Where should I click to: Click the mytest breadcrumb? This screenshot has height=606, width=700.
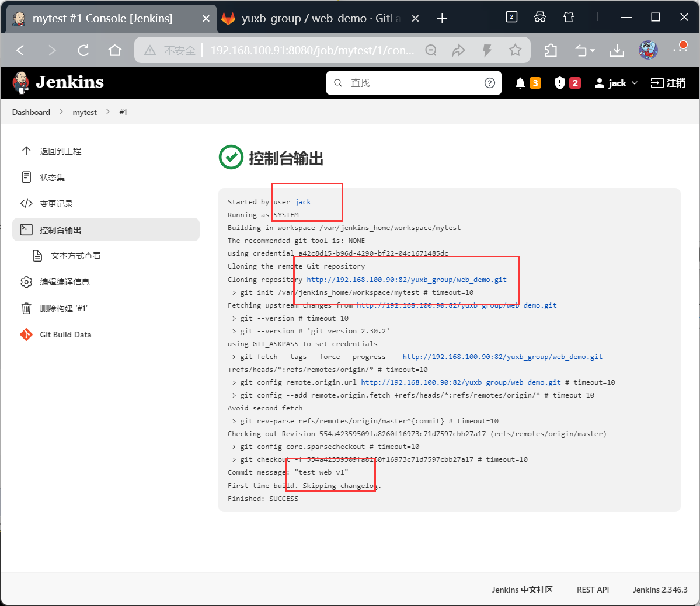pyautogui.click(x=85, y=112)
